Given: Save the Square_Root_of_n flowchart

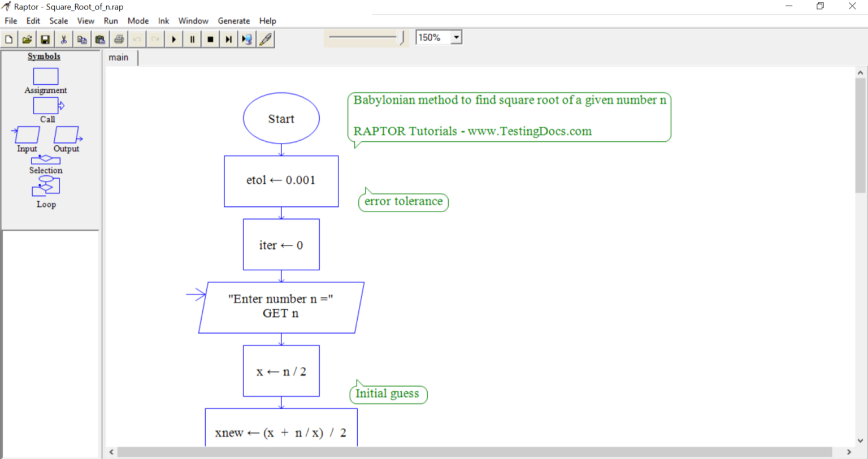Looking at the screenshot, I should [45, 38].
